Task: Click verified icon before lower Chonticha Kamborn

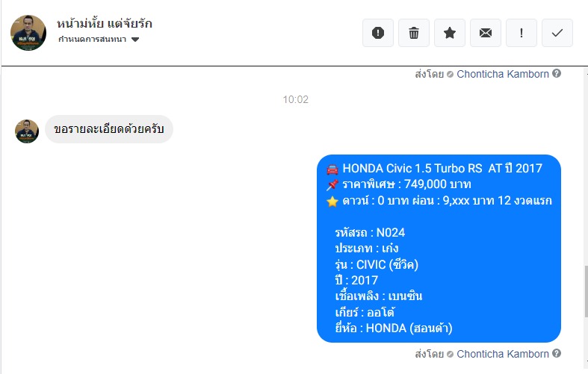Action: tap(450, 354)
